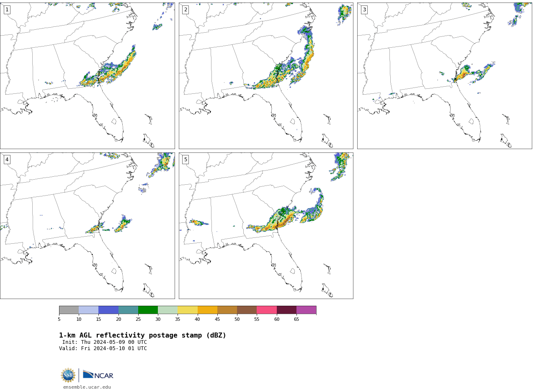
Task: Click the colorbar tick label 50
Action: (237, 320)
